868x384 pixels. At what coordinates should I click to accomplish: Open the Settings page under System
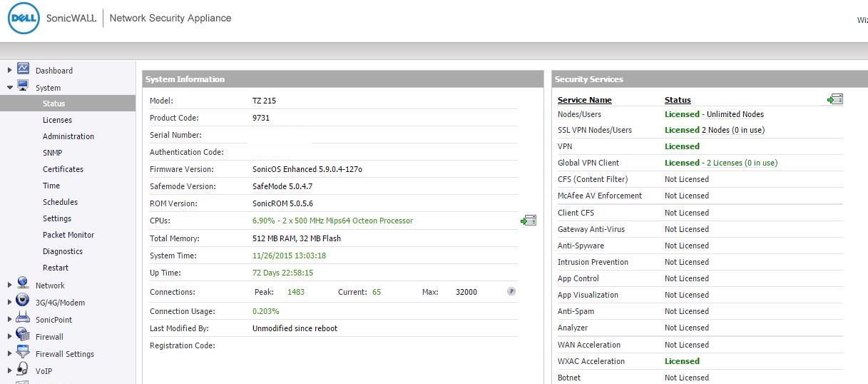[57, 218]
